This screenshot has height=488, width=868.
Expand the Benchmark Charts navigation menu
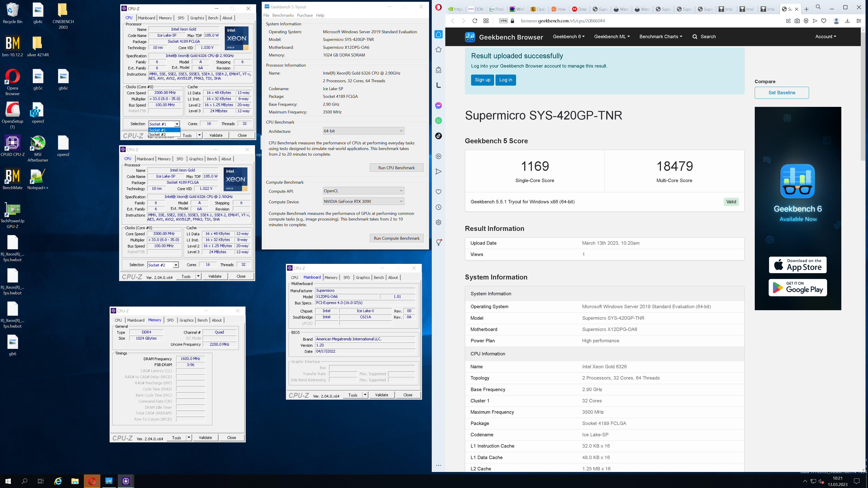660,36
